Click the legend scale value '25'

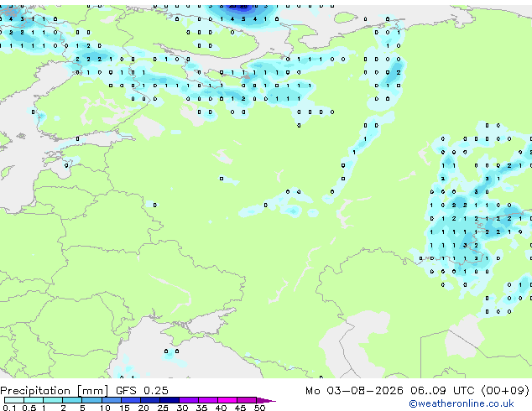(163, 408)
